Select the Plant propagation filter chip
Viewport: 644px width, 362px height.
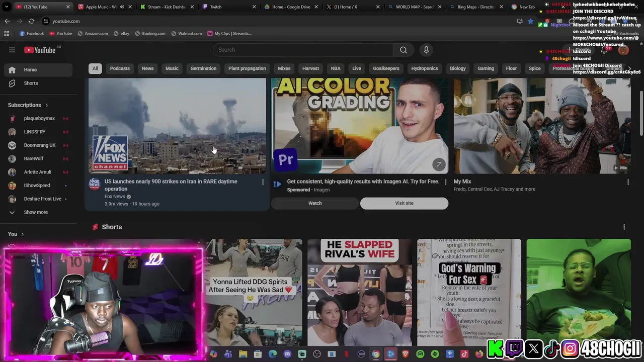[x=247, y=68]
